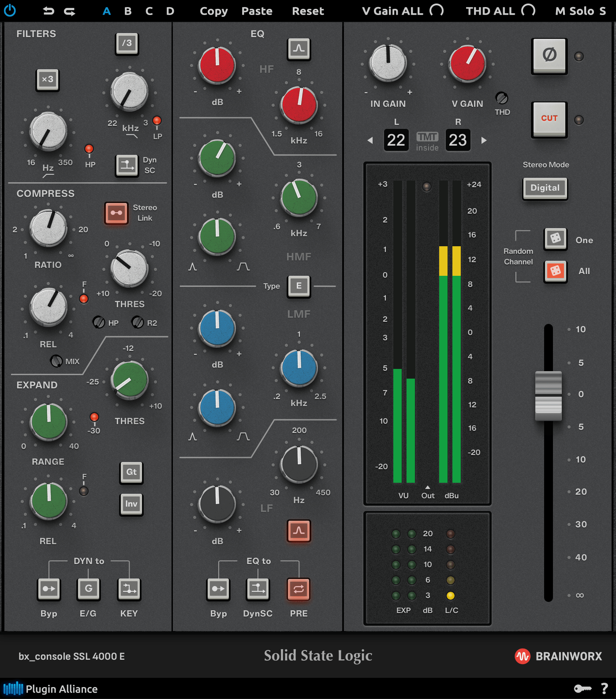Click the red HF dB gain knob
The image size is (616, 699).
217,65
